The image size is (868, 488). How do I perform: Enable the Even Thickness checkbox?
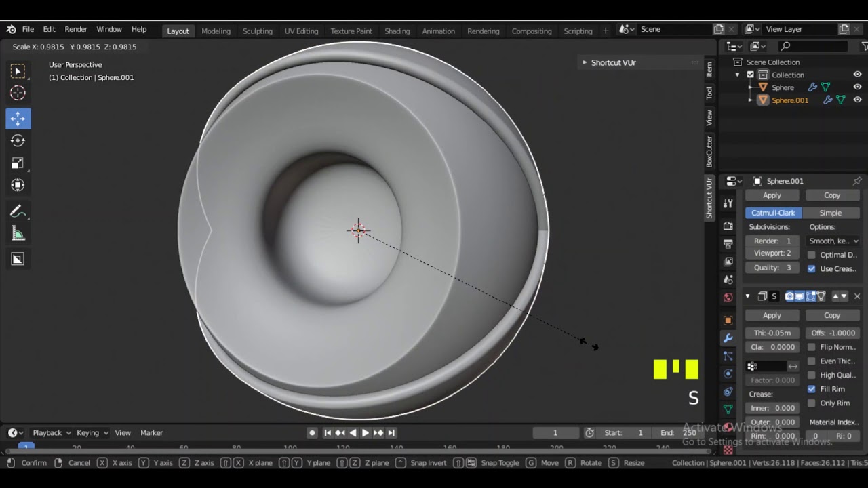pos(812,361)
